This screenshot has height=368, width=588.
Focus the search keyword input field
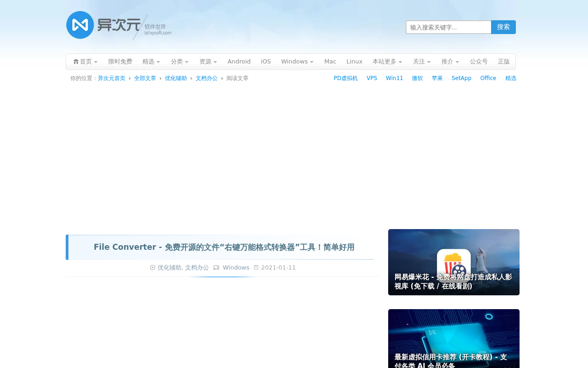tap(449, 27)
